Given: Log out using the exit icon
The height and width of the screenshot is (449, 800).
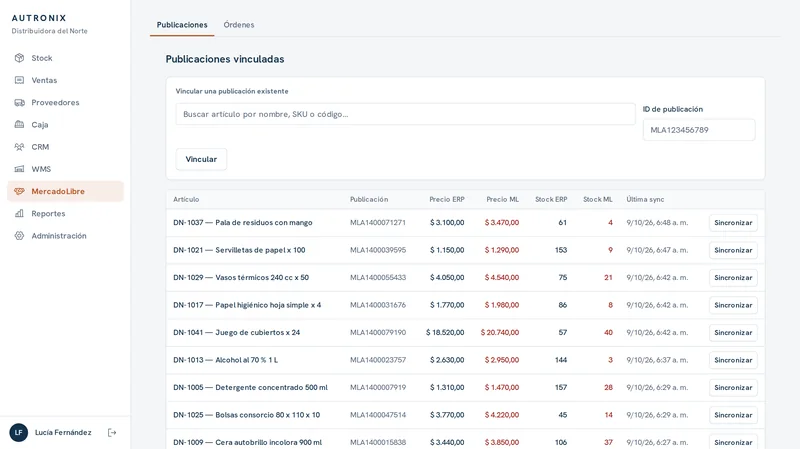Looking at the screenshot, I should (112, 433).
